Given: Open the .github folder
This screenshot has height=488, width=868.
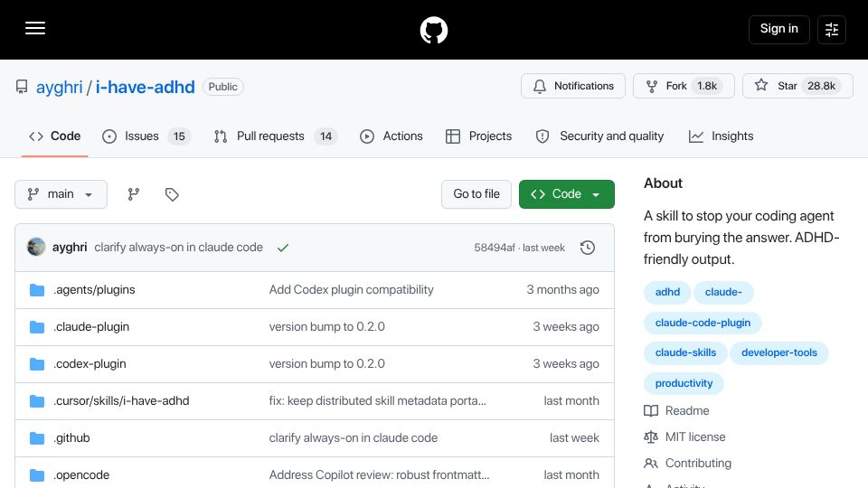Looking at the screenshot, I should pyautogui.click(x=71, y=438).
